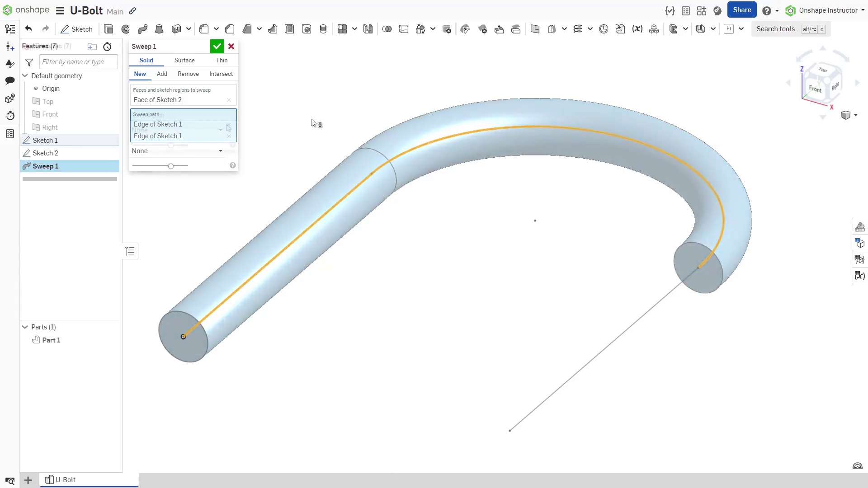Click the Extrude tool icon
The height and width of the screenshot is (488, 868).
108,29
